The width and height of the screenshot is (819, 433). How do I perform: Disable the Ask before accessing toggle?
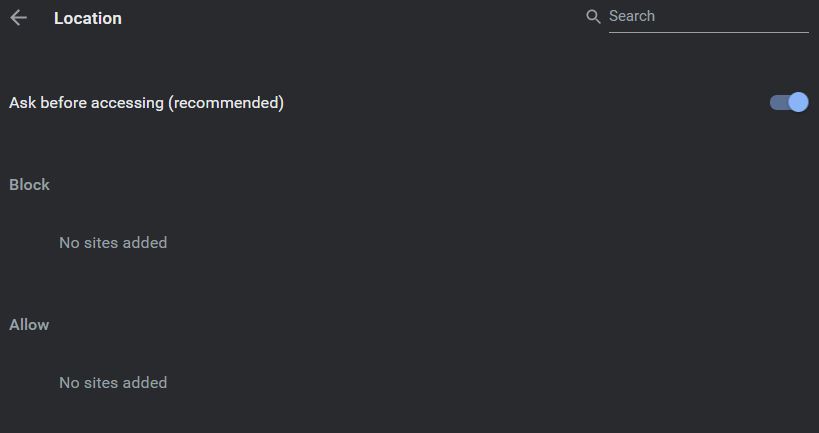788,102
